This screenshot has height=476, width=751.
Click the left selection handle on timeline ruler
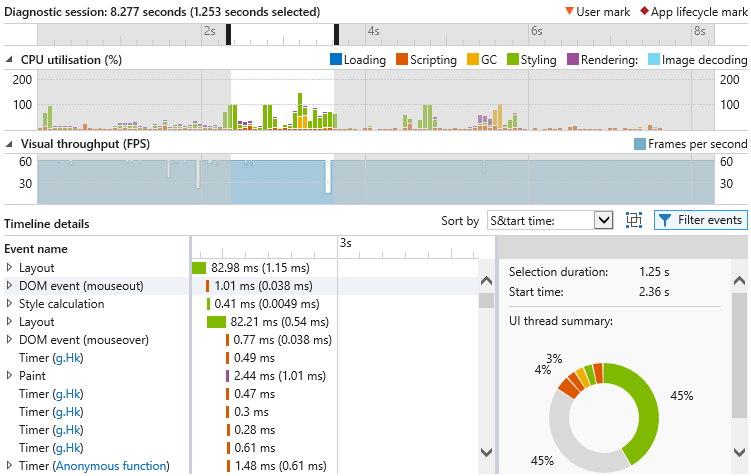(229, 34)
